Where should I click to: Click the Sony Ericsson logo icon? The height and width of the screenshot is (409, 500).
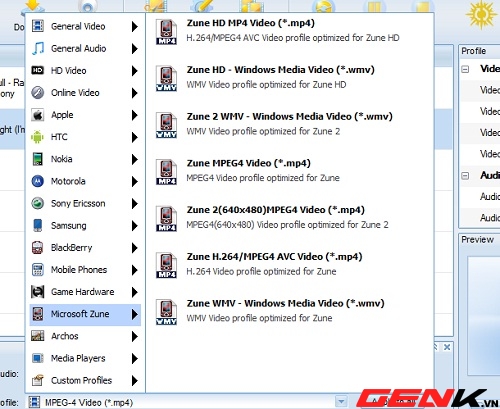pyautogui.click(x=38, y=203)
